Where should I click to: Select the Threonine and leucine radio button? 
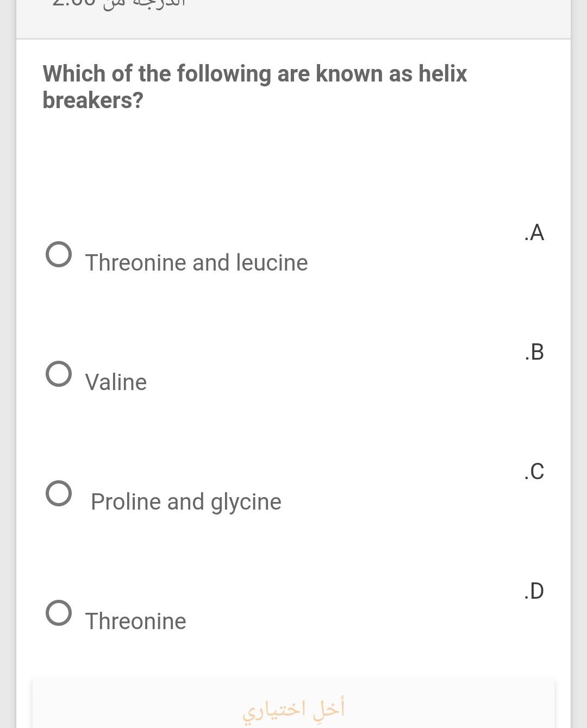tap(58, 253)
